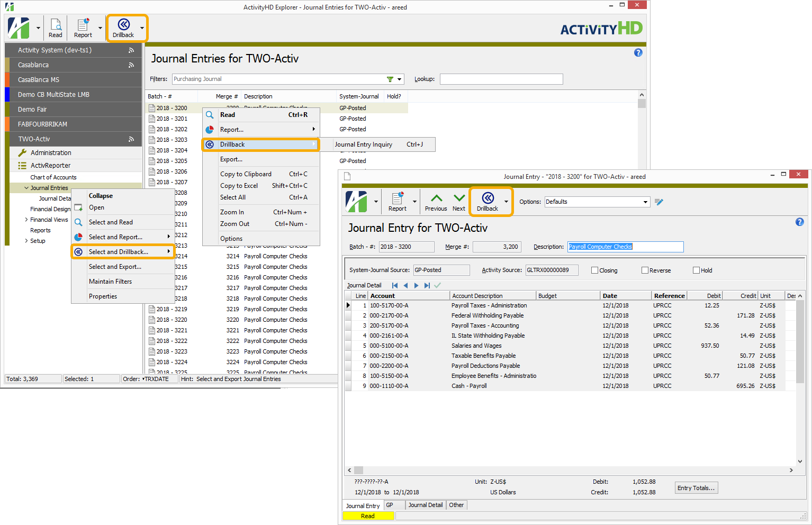Click Report icon in Journal Entry window
Viewport: 812px width, 525px height.
[x=398, y=198]
